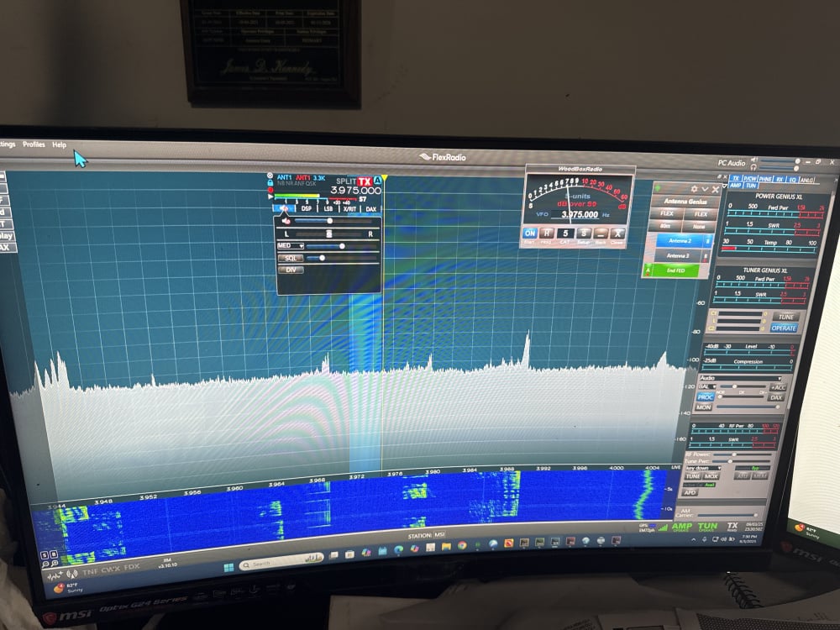
Task: Toggle the MON monitor button
Action: click(703, 407)
